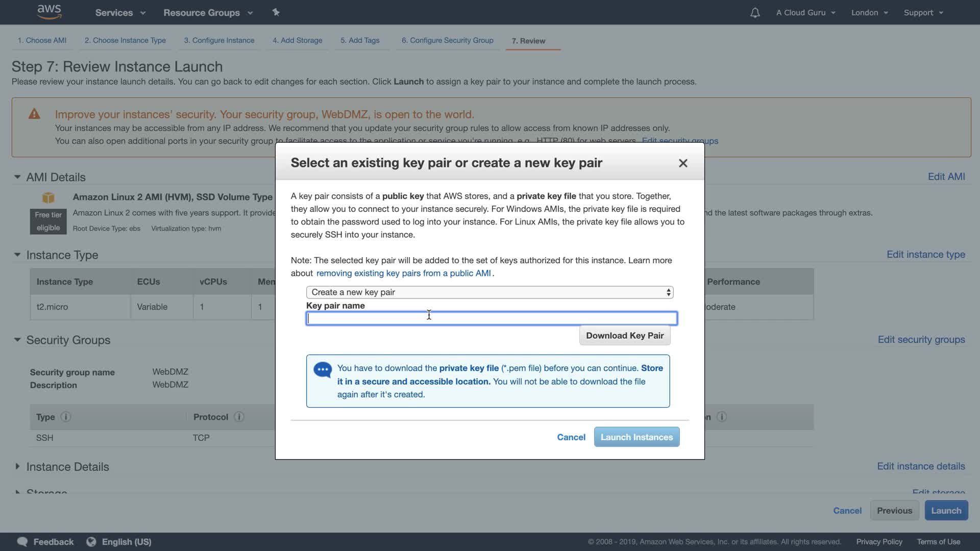The image size is (980, 551).
Task: Collapse the AMI Details section
Action: click(x=17, y=177)
